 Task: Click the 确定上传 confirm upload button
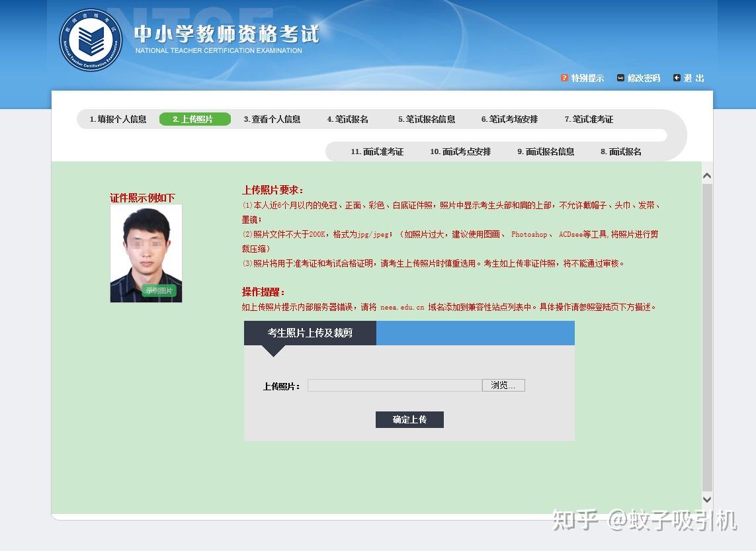click(409, 419)
